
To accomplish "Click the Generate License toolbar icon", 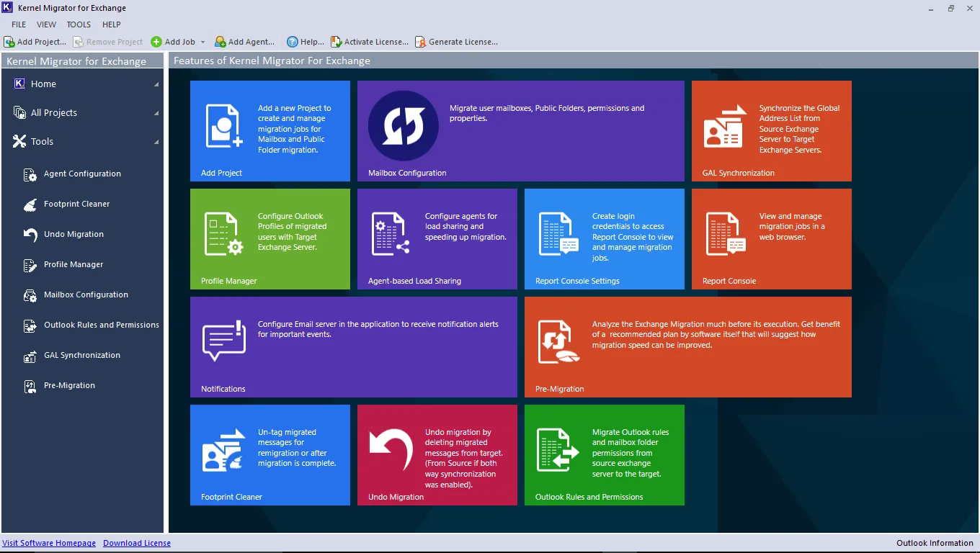I will (420, 42).
